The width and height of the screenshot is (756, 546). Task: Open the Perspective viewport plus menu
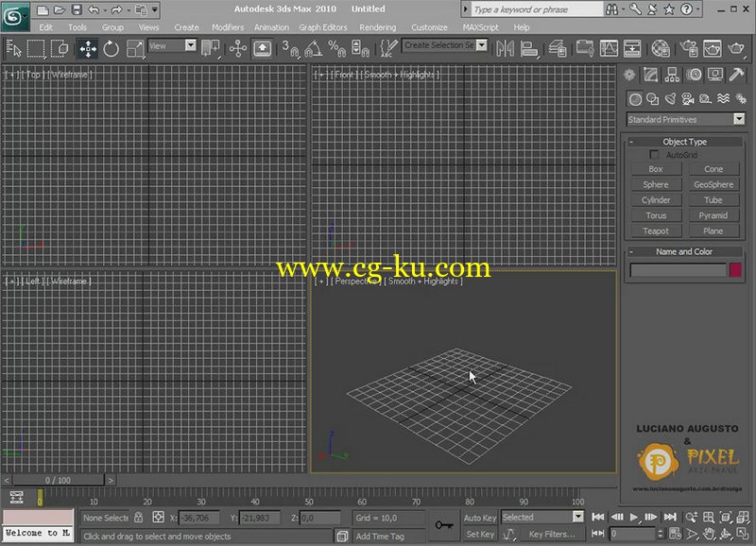[x=321, y=282]
